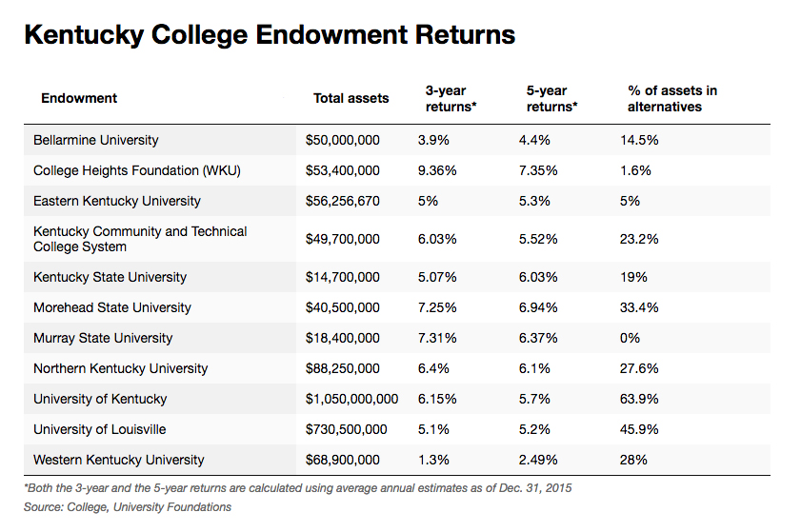Click the Morehead State University row name
This screenshot has width=801, height=532.
[x=111, y=307]
